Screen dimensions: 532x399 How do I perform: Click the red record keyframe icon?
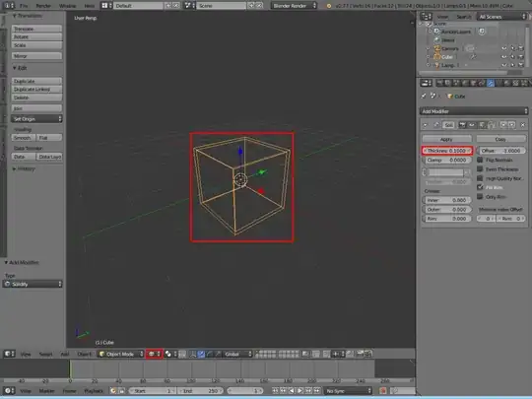click(x=383, y=391)
